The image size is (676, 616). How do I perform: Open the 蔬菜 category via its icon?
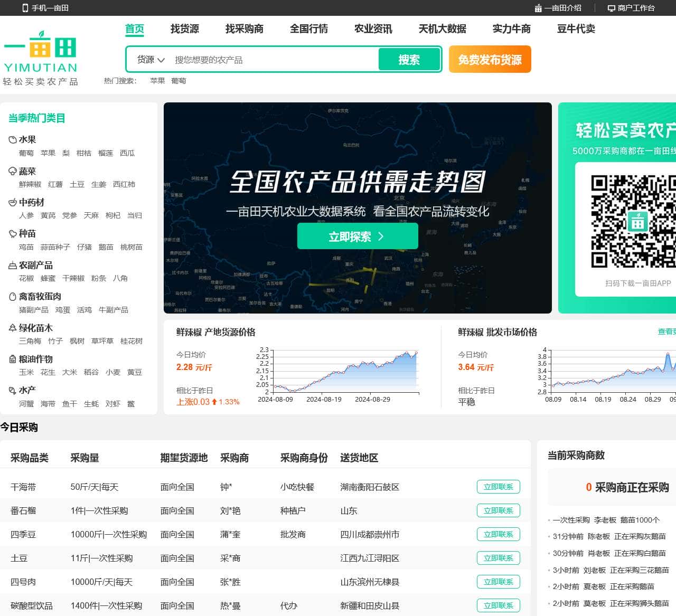point(12,171)
